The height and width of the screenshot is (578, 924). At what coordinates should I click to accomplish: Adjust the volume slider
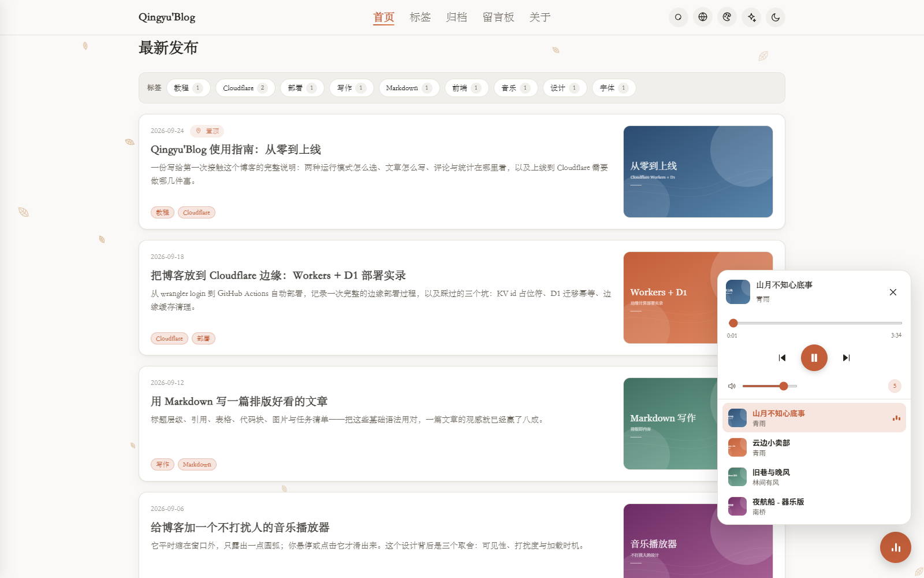770,386
